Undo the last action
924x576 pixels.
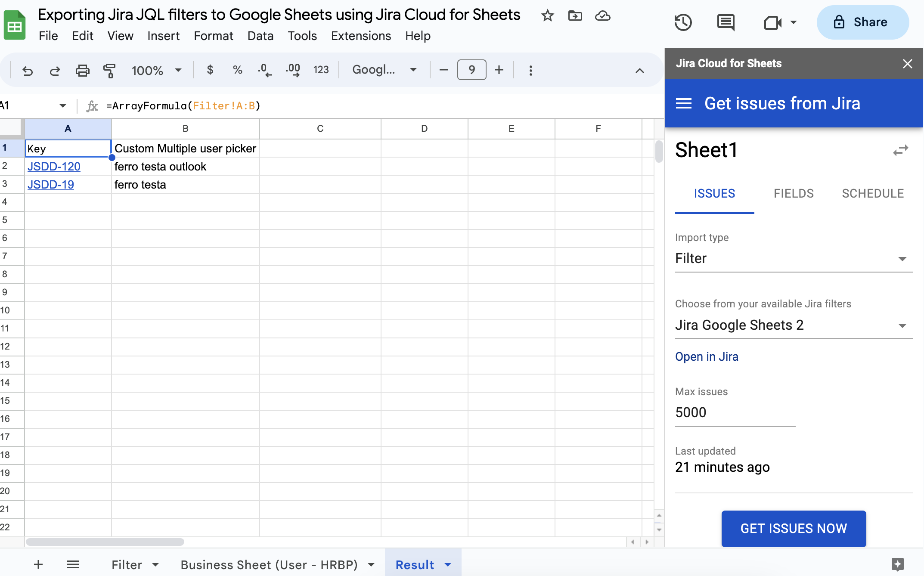tap(28, 70)
